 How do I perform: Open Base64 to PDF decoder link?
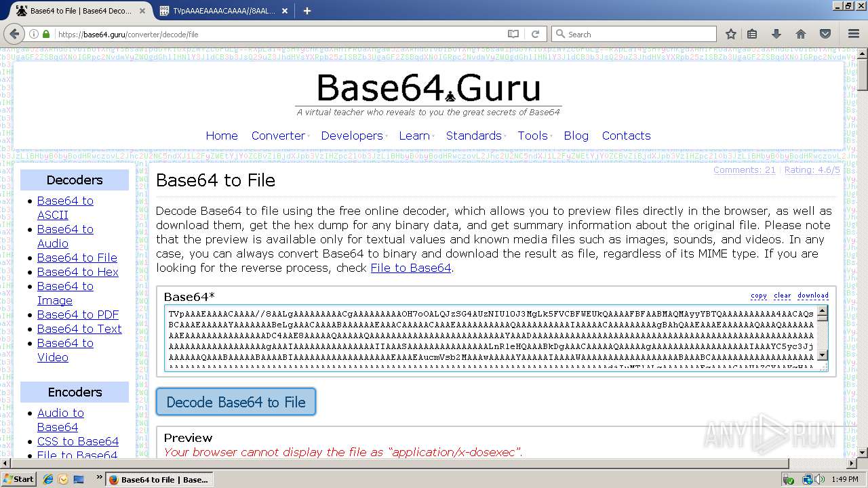click(78, 314)
